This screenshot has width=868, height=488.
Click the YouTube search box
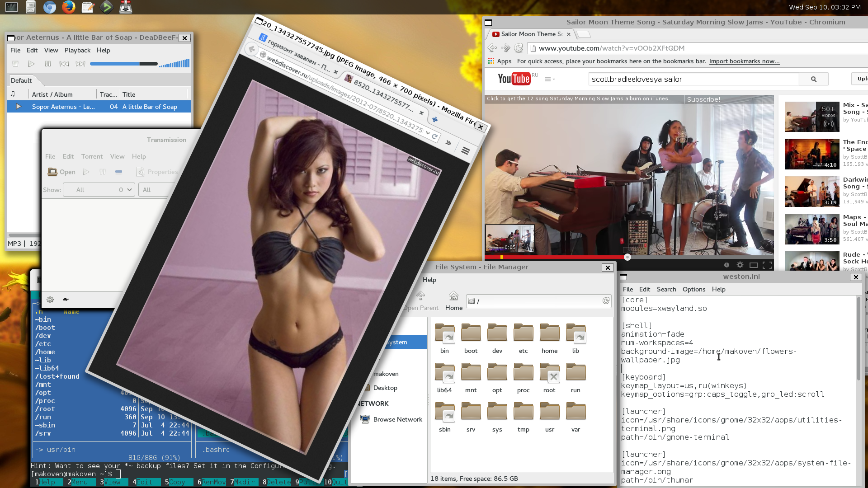coord(693,79)
